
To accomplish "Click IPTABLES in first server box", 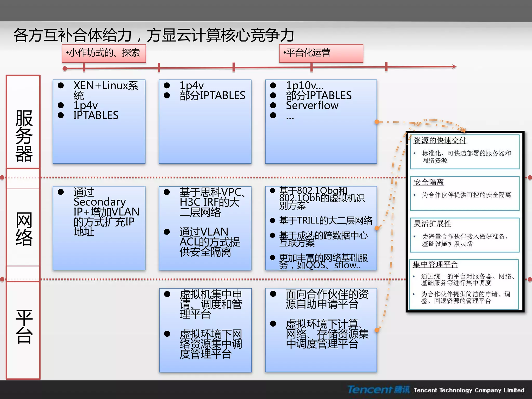I will (x=96, y=115).
